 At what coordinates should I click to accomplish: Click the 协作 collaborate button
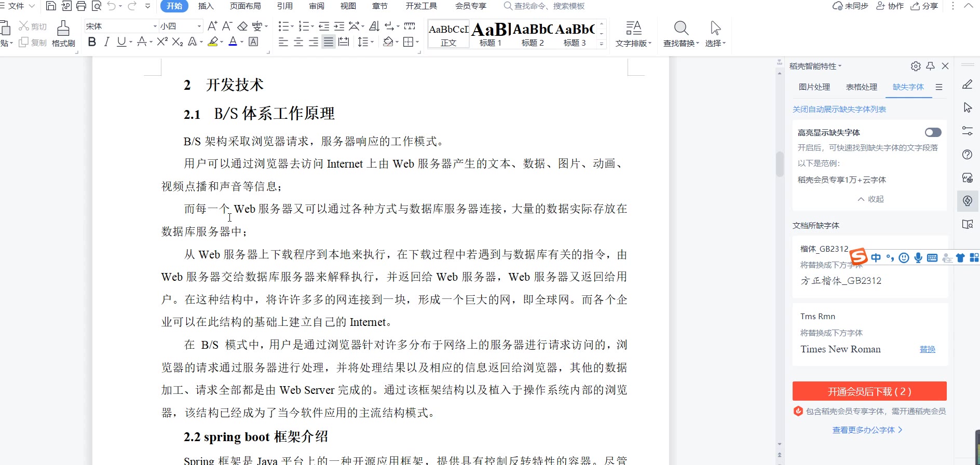[x=890, y=6]
